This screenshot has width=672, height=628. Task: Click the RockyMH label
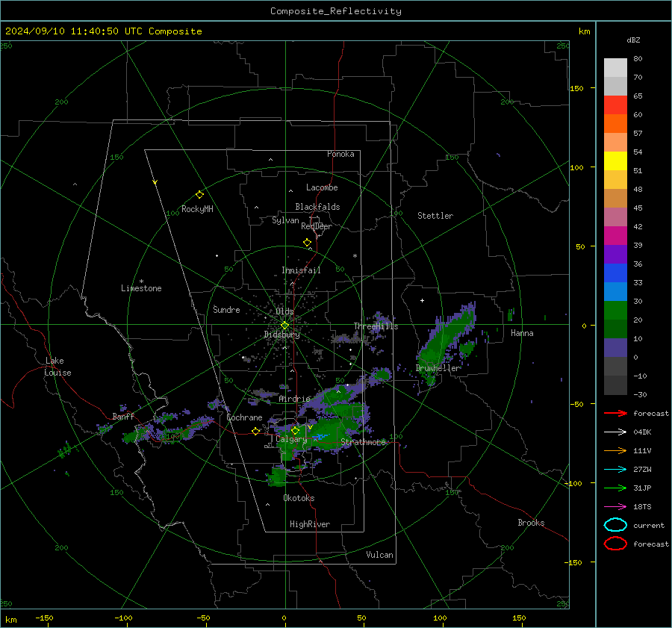(x=197, y=209)
